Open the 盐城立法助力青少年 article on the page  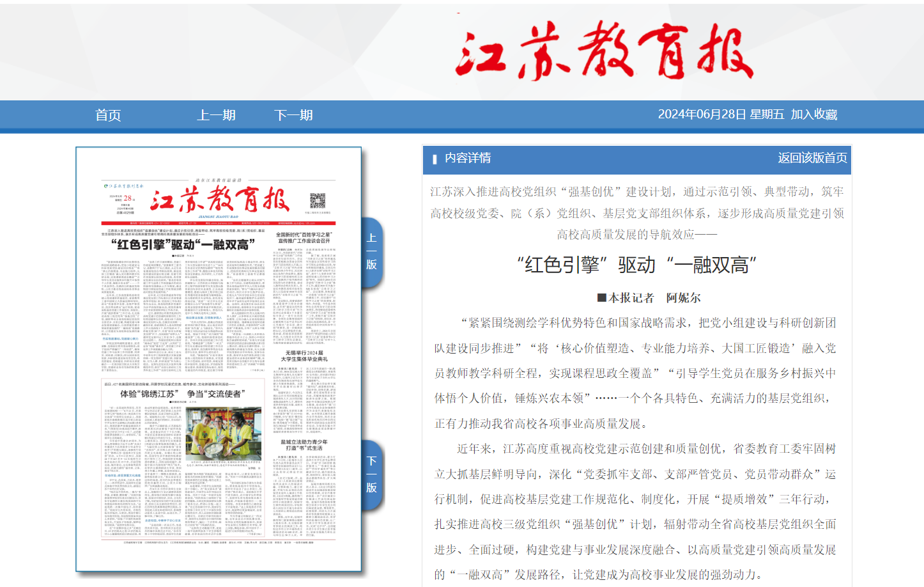[x=304, y=444]
